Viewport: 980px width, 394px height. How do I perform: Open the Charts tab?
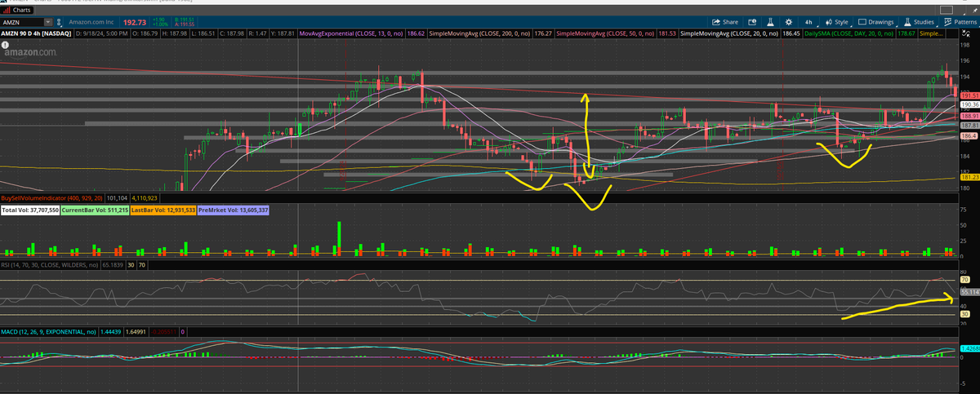tap(18, 10)
